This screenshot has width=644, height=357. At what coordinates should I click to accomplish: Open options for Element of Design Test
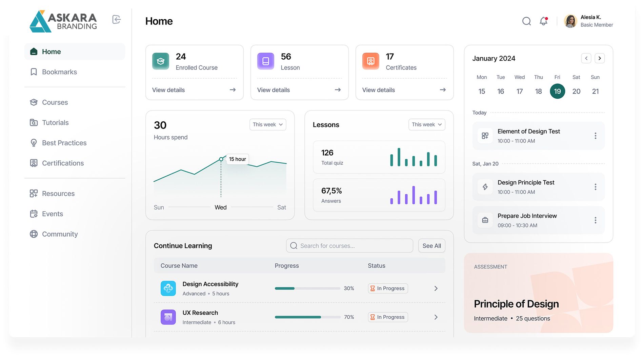(595, 136)
